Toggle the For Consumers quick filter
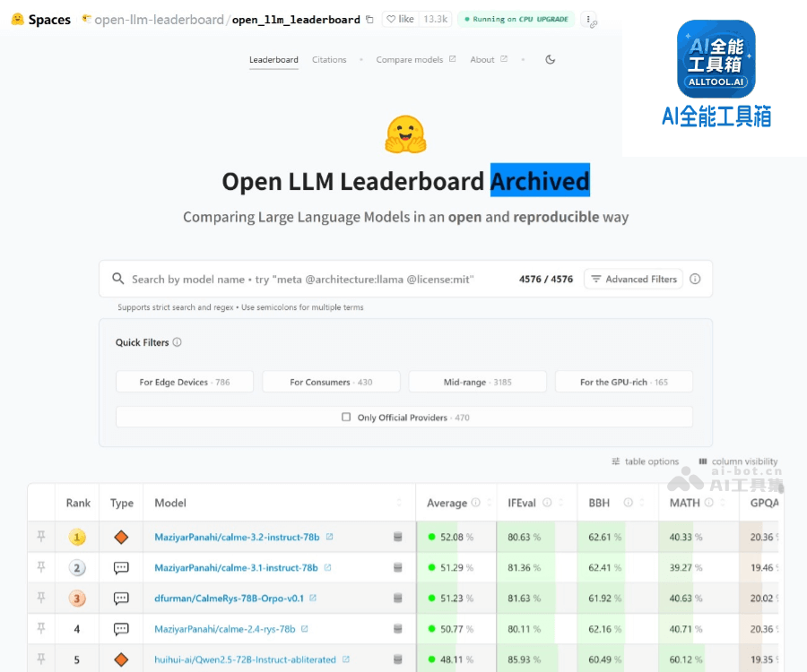This screenshot has height=672, width=807. (x=331, y=382)
